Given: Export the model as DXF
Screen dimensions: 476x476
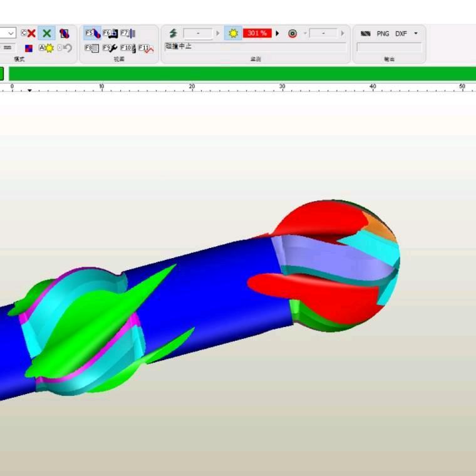Looking at the screenshot, I should point(401,33).
